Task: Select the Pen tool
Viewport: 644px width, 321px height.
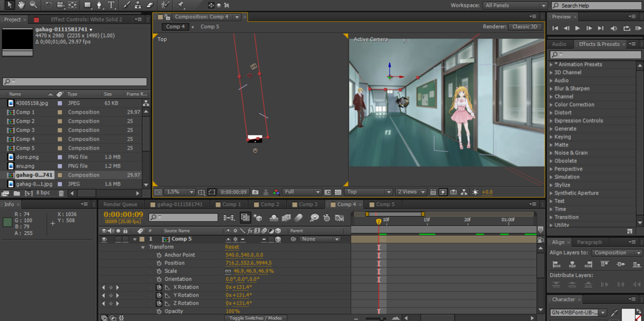Action: tap(99, 5)
